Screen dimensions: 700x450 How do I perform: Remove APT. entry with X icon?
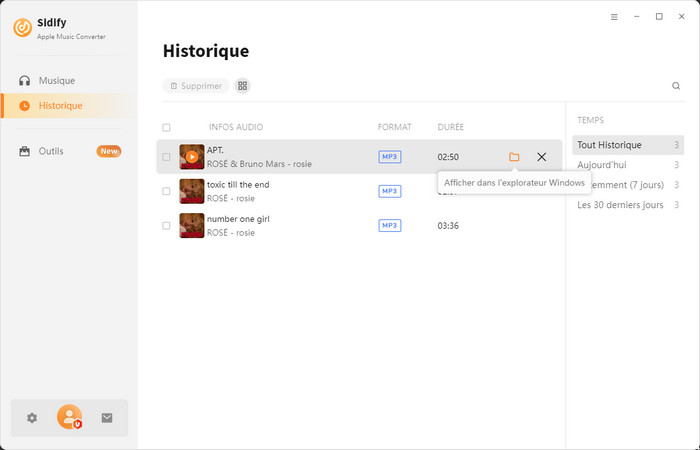pyautogui.click(x=542, y=157)
